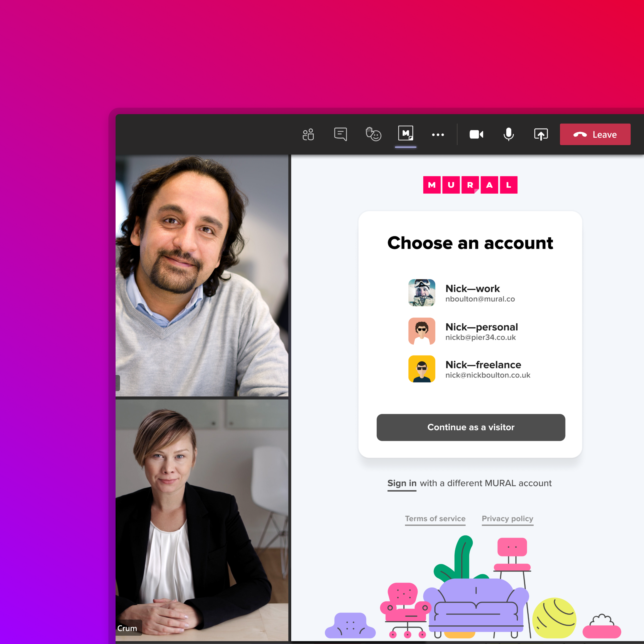Screen dimensions: 644x644
Task: Click the yellow freelance avatar
Action: pyautogui.click(x=422, y=369)
